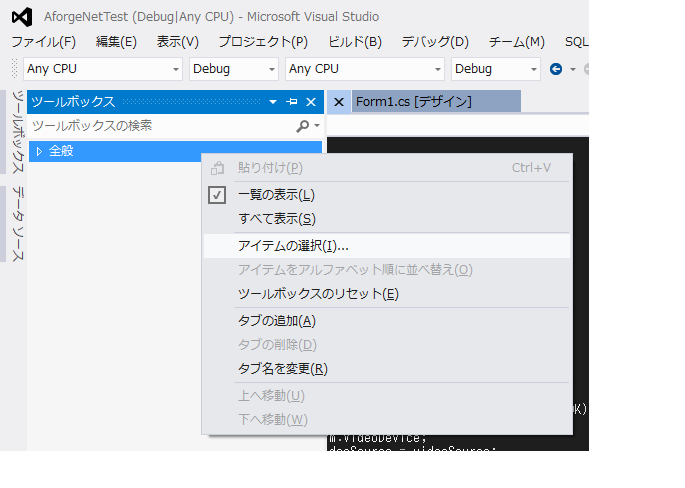This screenshot has height=488, width=685.
Task: Open the toolbox window position dropdown arrow
Action: click(273, 102)
